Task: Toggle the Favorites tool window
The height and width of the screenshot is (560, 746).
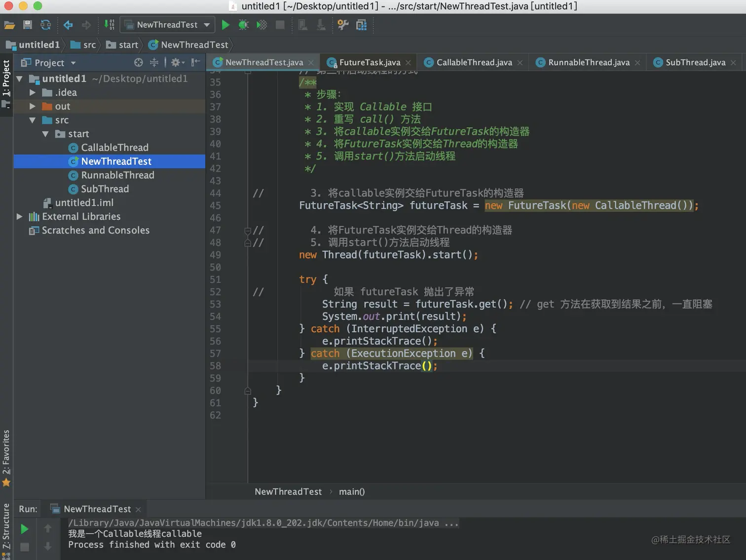Action: click(6, 456)
